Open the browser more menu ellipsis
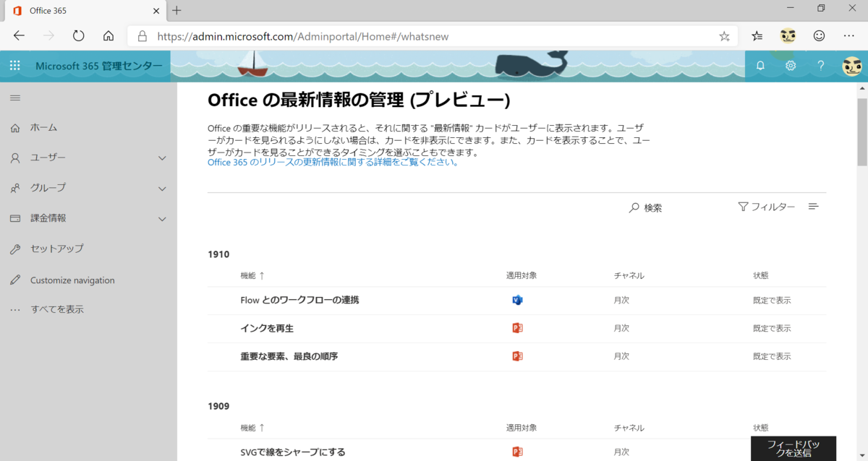The image size is (868, 461). pos(849,35)
